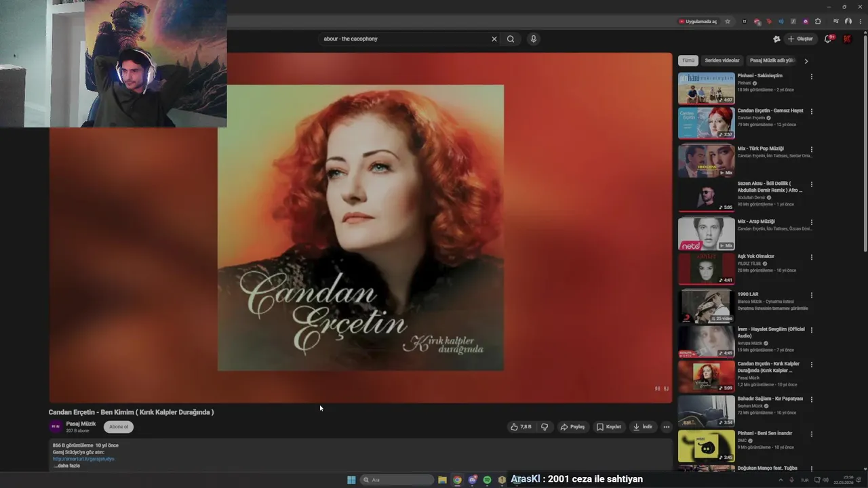Open options for 'Aşk Yok Olmakır'

811,257
